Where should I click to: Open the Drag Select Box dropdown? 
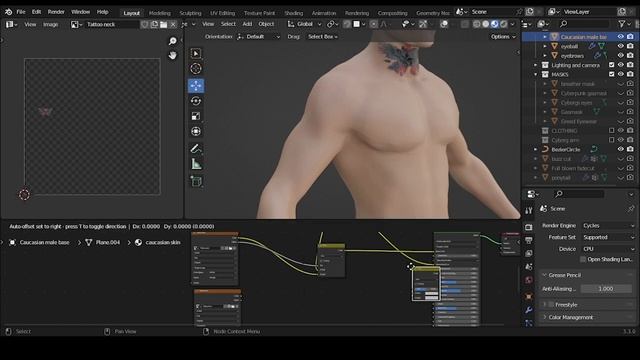tap(322, 37)
